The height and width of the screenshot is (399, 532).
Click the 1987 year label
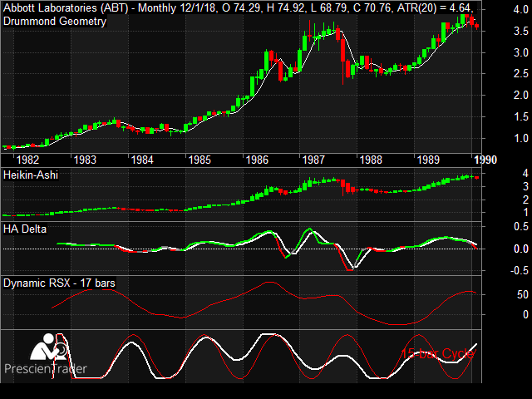pyautogui.click(x=313, y=160)
